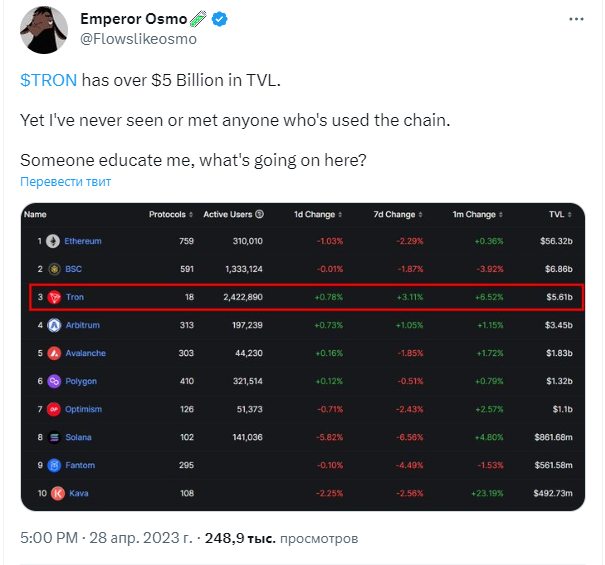This screenshot has width=605, height=565.
Task: Open the @Flowslikeosmo handle
Action: pyautogui.click(x=139, y=39)
